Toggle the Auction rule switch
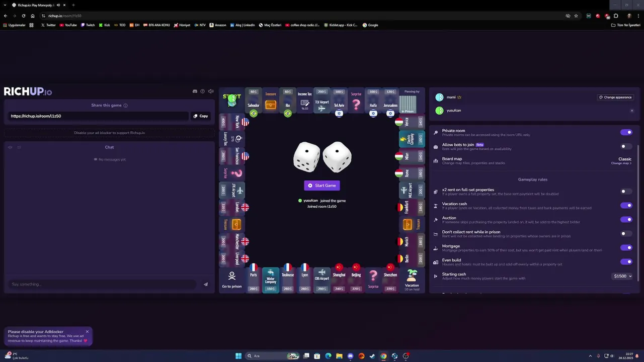 (626, 220)
